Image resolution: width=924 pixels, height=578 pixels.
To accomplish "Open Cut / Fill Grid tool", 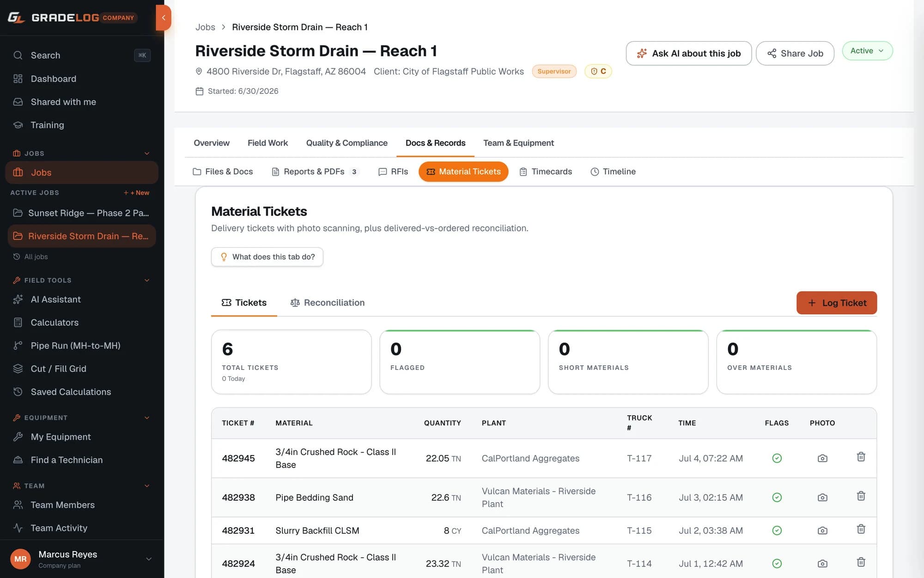I will click(x=82, y=369).
